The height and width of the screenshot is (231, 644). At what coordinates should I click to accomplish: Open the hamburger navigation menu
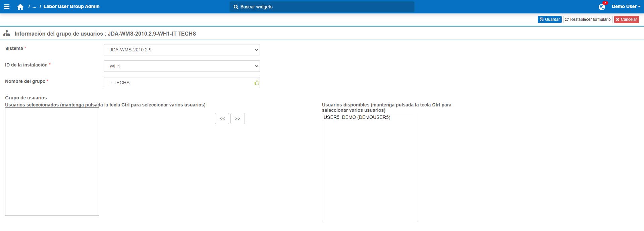(x=7, y=7)
